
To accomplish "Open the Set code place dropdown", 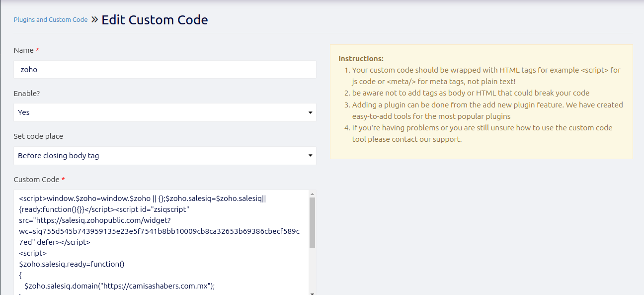I will (165, 156).
